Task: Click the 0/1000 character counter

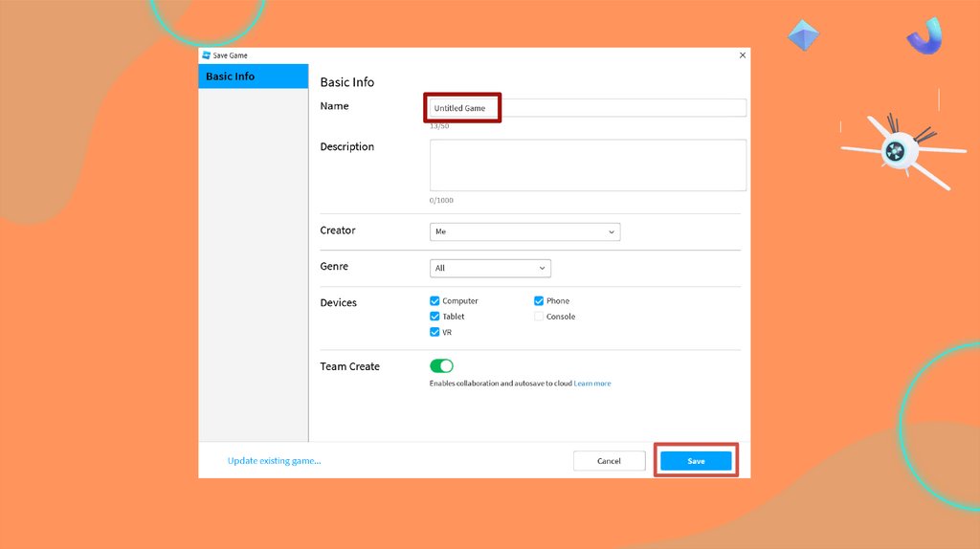Action: click(x=441, y=201)
